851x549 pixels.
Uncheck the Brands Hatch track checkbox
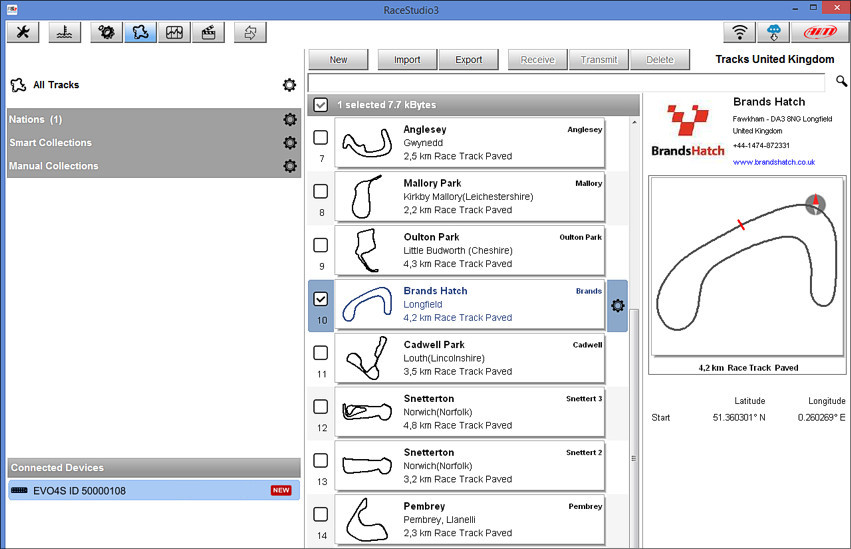tap(321, 299)
